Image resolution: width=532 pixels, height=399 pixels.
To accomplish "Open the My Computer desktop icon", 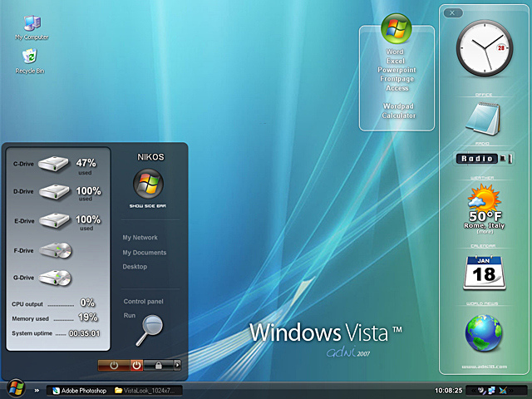I will (x=32, y=27).
